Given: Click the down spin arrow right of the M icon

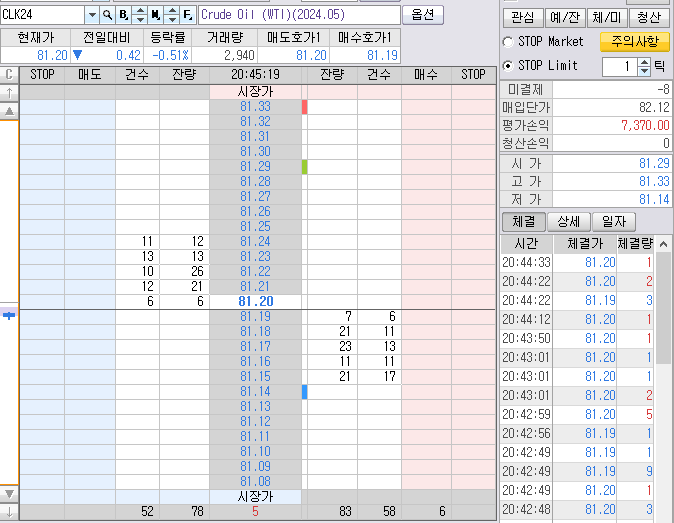Looking at the screenshot, I should (x=172, y=19).
